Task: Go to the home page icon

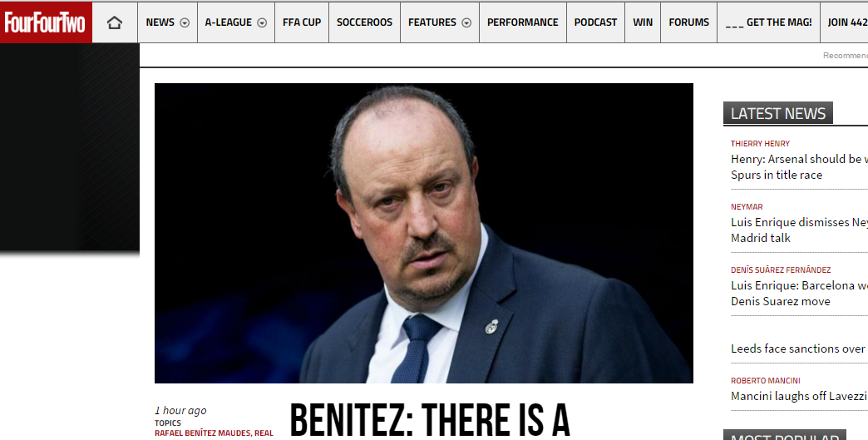Action: tap(115, 22)
